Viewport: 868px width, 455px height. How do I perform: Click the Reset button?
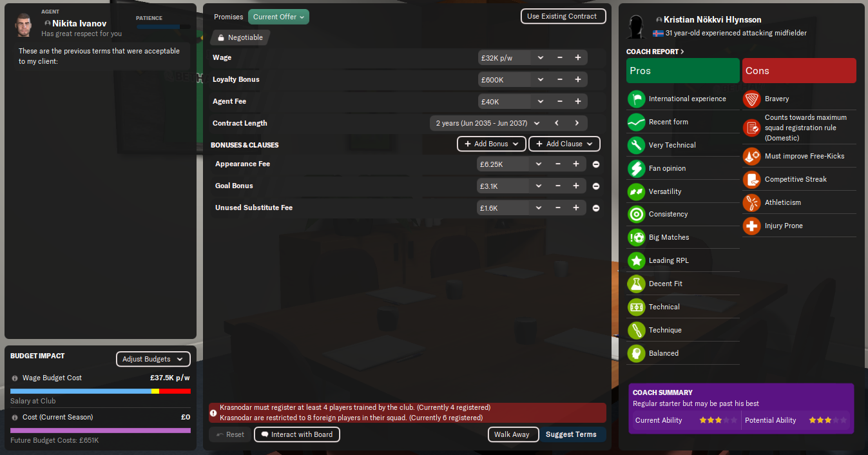(230, 434)
